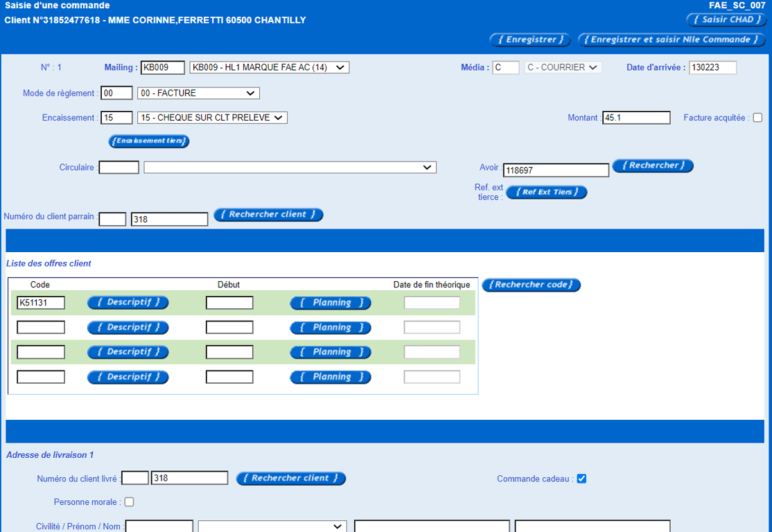
Task: Click the Code field in fourth offer row
Action: coord(41,377)
